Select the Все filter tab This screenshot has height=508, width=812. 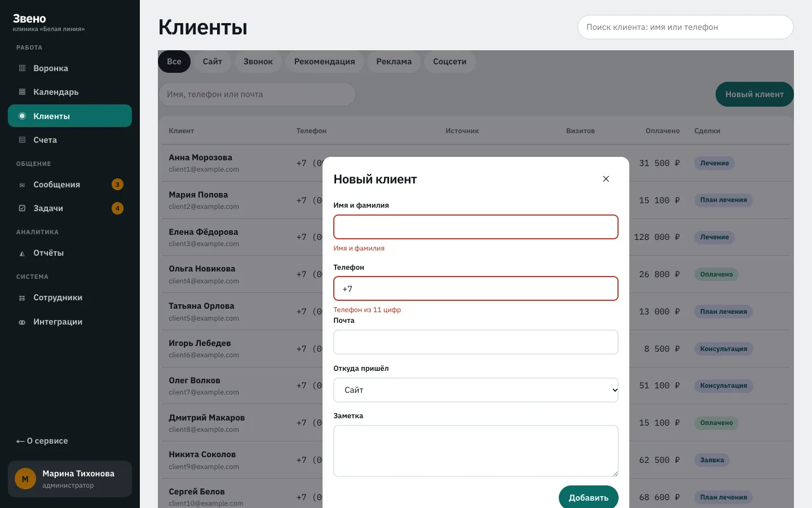(174, 62)
